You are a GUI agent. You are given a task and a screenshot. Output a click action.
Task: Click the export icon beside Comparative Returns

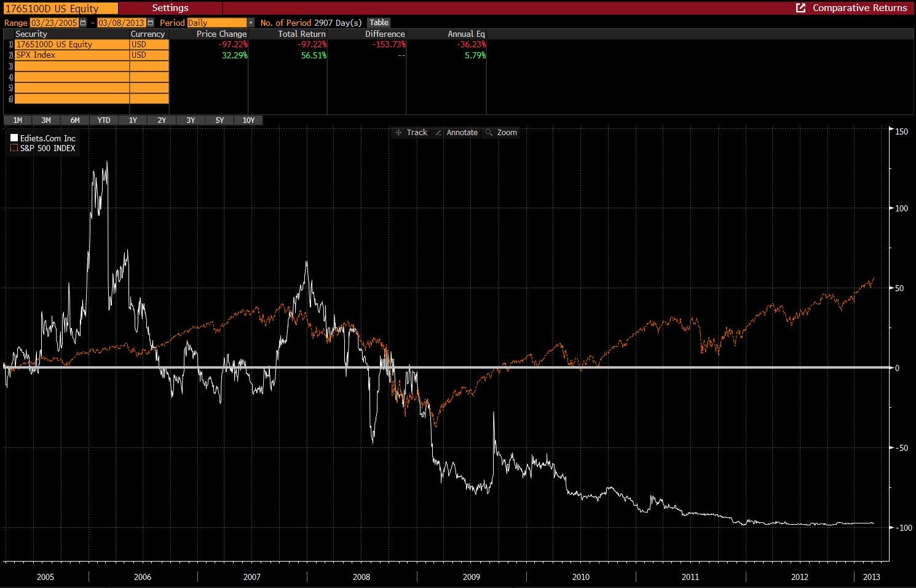point(800,8)
